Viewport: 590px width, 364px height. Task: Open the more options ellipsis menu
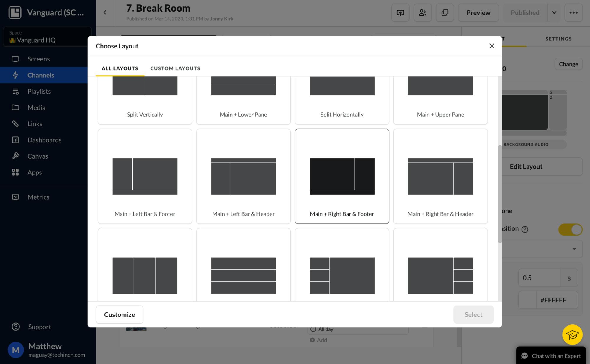[573, 13]
